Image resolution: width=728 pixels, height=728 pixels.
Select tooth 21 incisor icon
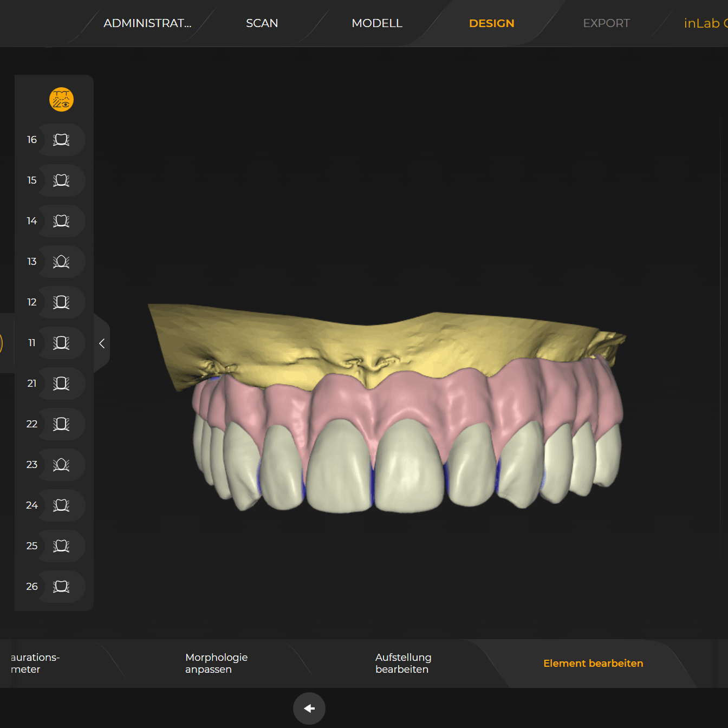tap(61, 383)
